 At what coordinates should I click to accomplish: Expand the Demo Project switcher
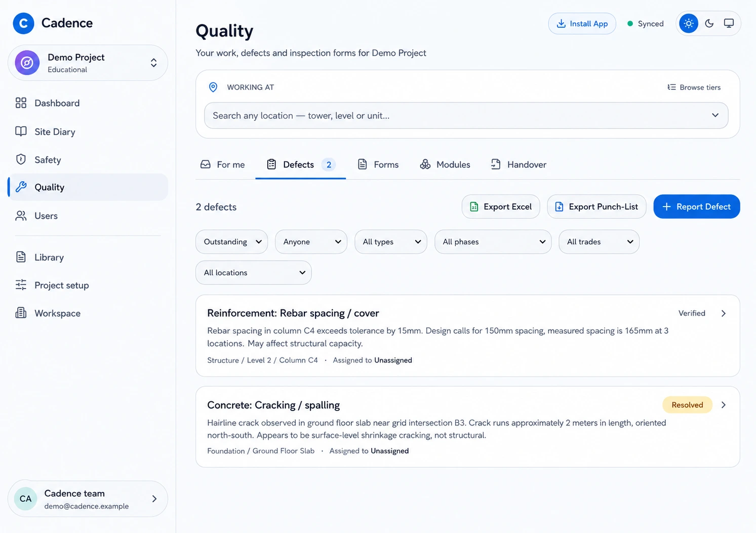tap(153, 63)
